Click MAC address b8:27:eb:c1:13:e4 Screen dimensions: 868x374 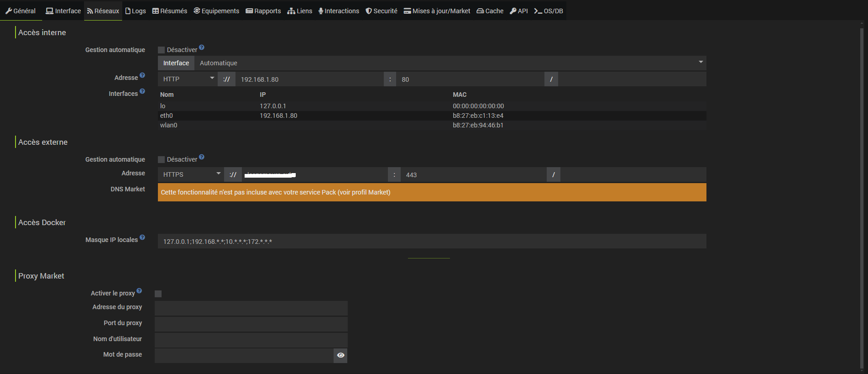[x=478, y=116]
